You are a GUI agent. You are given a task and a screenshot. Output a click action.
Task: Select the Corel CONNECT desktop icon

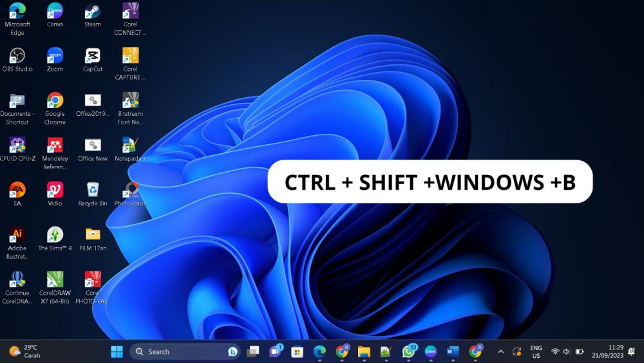(130, 19)
